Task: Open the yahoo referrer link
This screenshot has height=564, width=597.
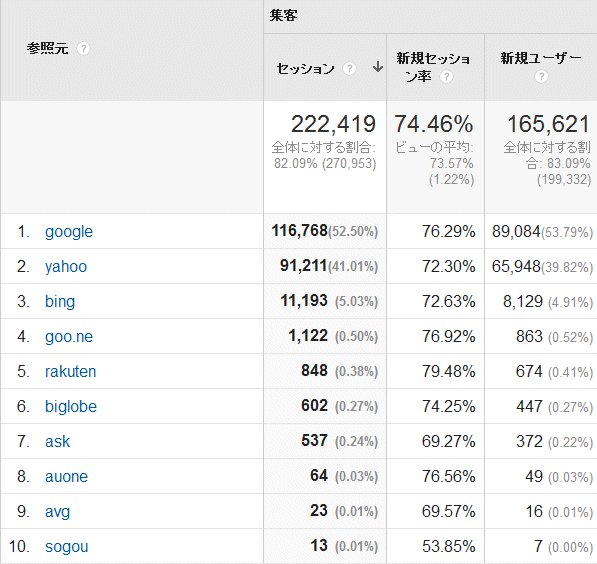Action: click(66, 267)
